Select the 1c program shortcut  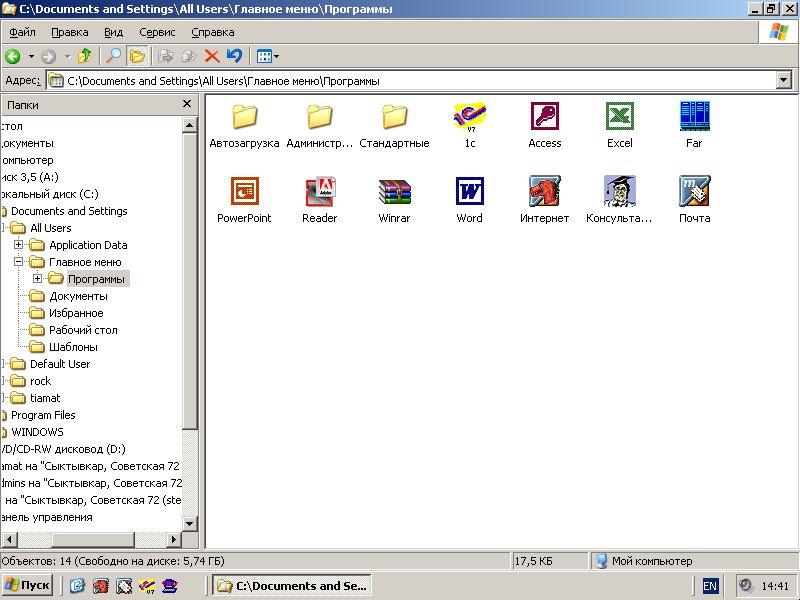(x=469, y=117)
